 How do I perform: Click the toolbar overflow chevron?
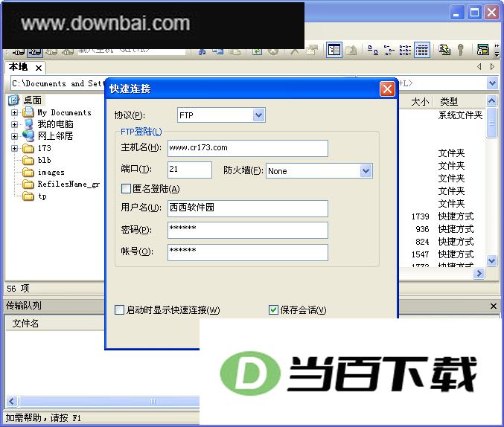click(497, 50)
